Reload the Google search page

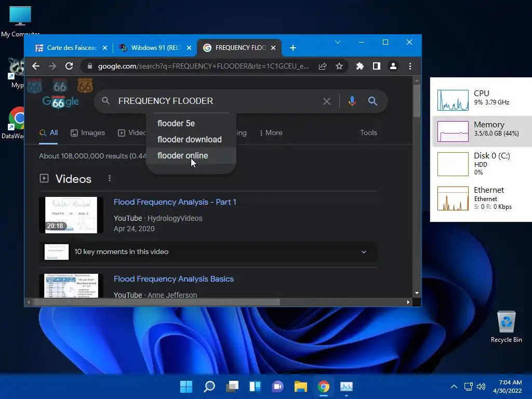pyautogui.click(x=69, y=66)
